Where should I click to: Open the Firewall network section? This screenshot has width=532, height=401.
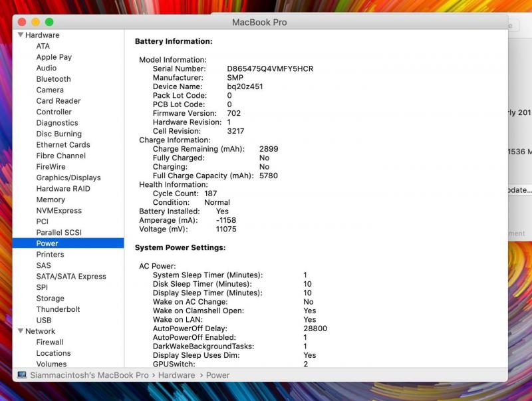tap(50, 342)
